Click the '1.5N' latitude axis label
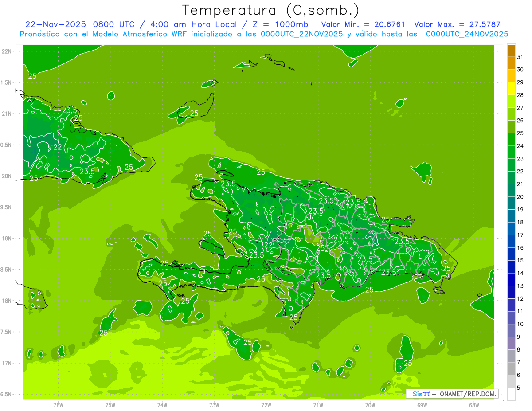Image resolution: width=532 pixels, height=411 pixels. pyautogui.click(x=7, y=82)
